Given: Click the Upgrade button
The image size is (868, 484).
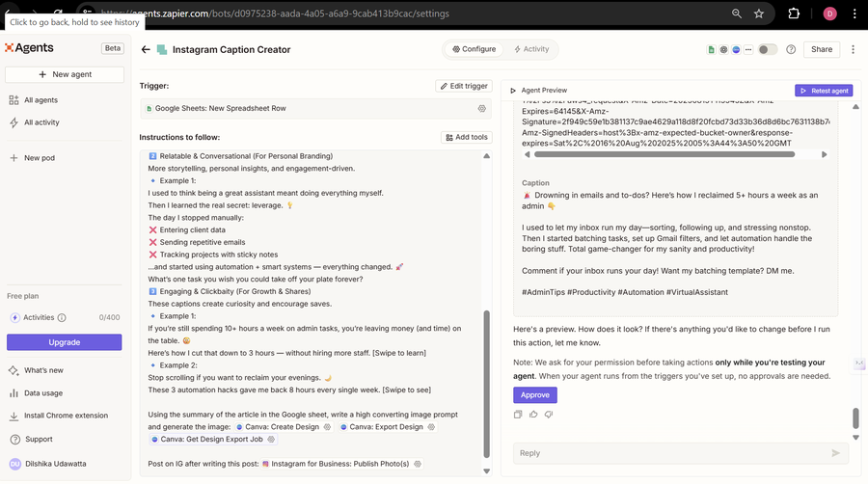Looking at the screenshot, I should tap(65, 342).
